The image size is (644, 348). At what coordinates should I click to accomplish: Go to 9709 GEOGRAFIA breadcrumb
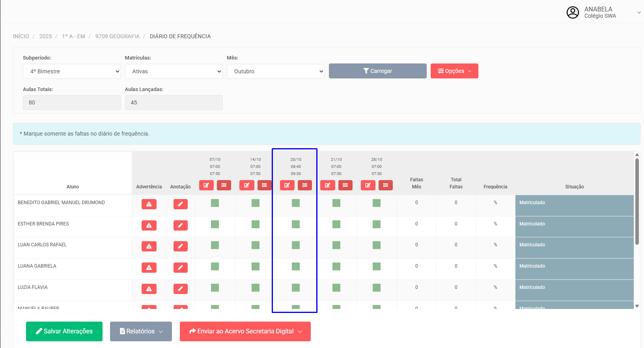pos(118,36)
